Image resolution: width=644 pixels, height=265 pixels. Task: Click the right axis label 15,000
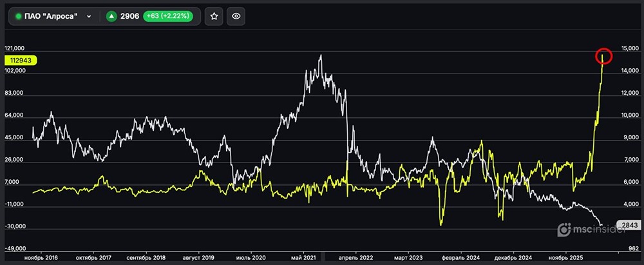tap(629, 48)
